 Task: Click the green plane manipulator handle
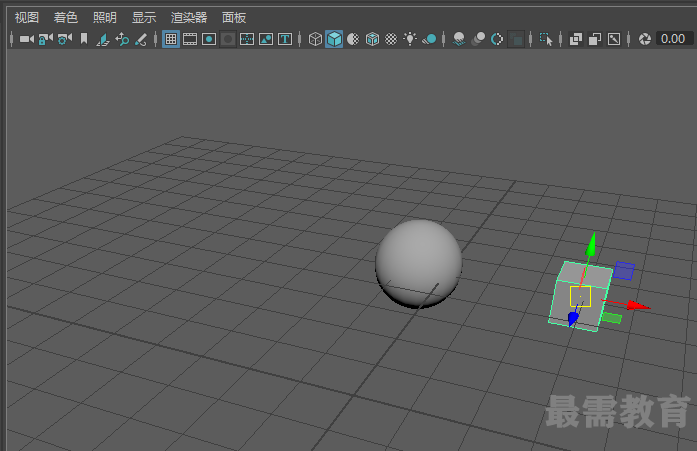[x=612, y=318]
